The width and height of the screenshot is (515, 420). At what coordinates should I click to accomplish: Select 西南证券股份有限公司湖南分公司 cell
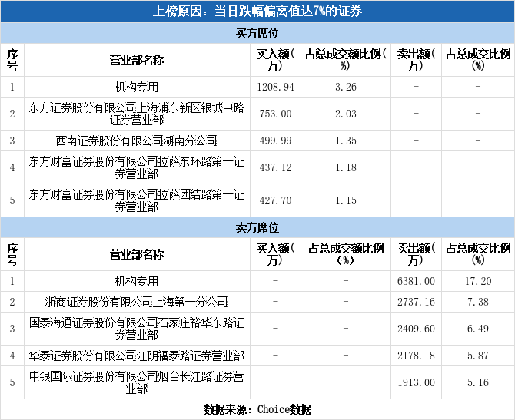[x=137, y=141]
